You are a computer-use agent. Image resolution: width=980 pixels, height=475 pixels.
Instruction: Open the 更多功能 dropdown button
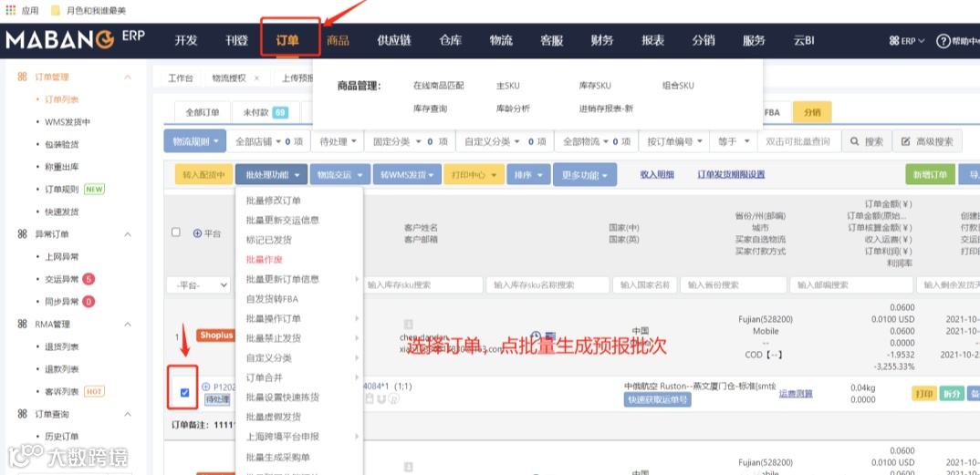[x=584, y=175]
